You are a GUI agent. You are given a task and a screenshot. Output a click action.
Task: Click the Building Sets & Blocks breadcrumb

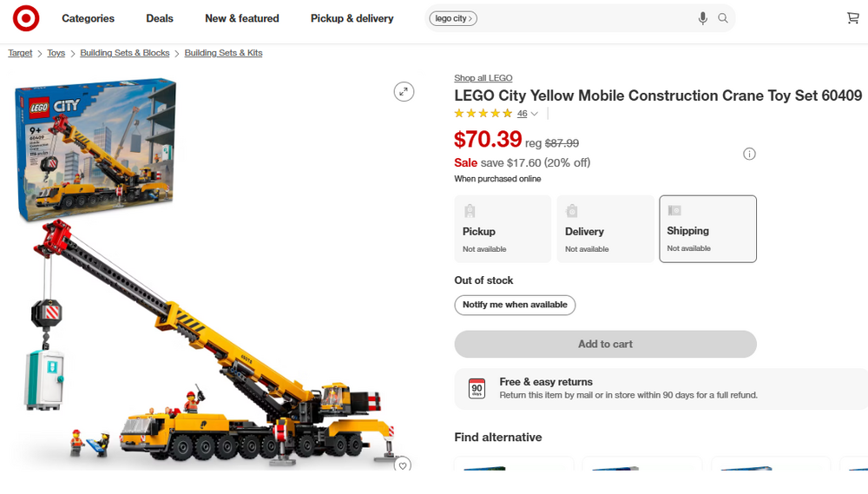(x=125, y=53)
